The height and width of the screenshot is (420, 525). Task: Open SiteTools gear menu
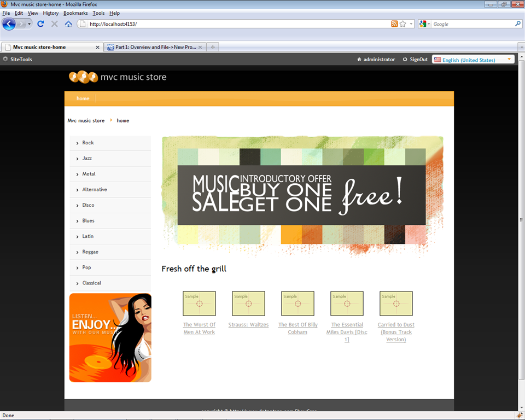(x=17, y=60)
